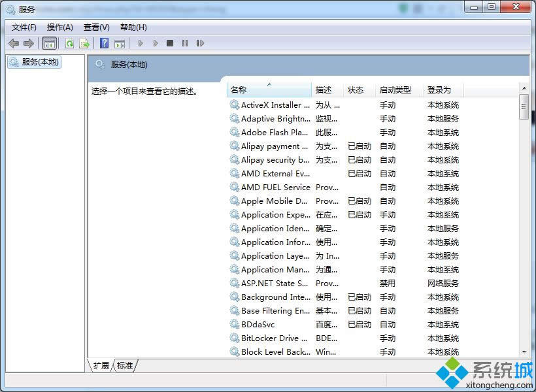Select the Block Level Backup service name
The height and width of the screenshot is (392, 536).
[276, 351]
